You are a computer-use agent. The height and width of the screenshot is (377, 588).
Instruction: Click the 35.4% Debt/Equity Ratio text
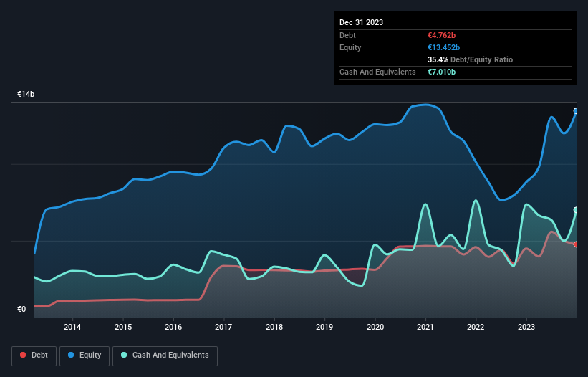tap(470, 59)
